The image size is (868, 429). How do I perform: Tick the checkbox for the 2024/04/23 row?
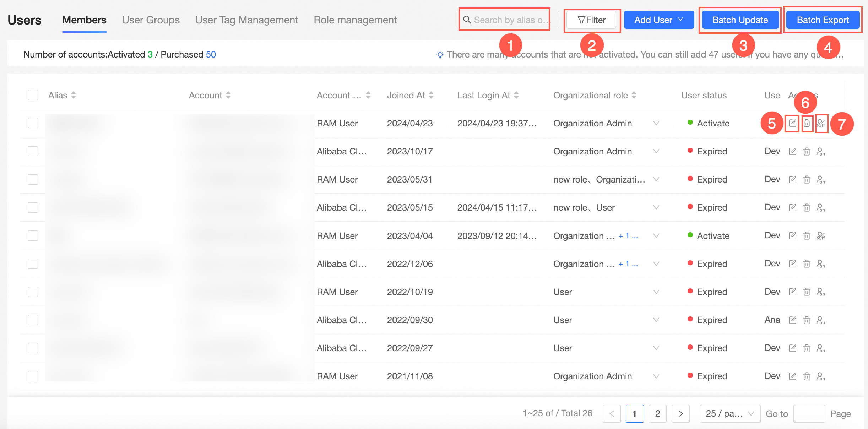coord(33,123)
